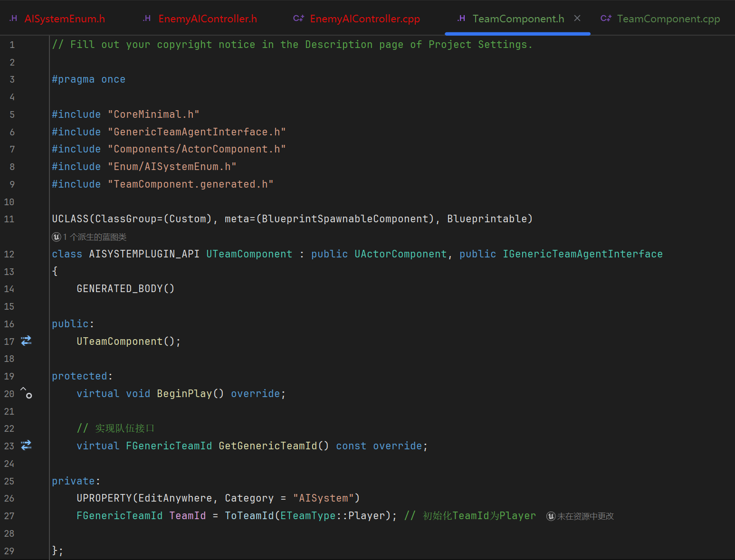Click the "Enum/AISystemEnum.h" include path
Viewport: 735px width, 560px height.
[172, 167]
